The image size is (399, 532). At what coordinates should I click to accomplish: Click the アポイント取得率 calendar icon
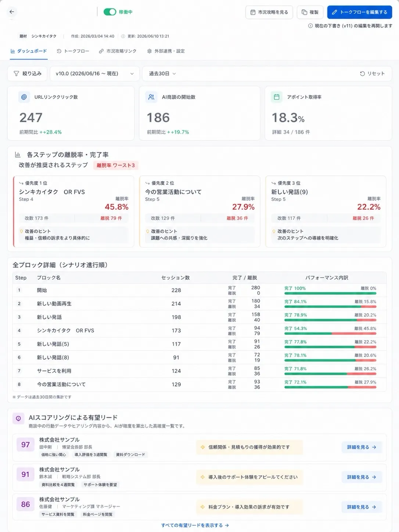[x=277, y=97]
